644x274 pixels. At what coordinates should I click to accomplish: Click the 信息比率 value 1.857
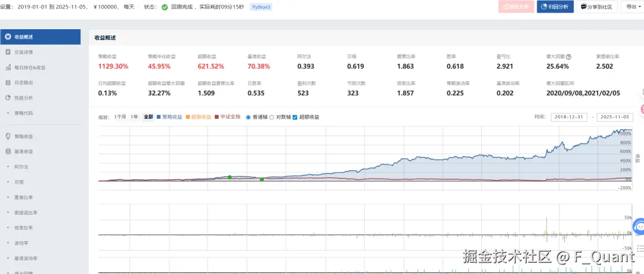pos(405,93)
